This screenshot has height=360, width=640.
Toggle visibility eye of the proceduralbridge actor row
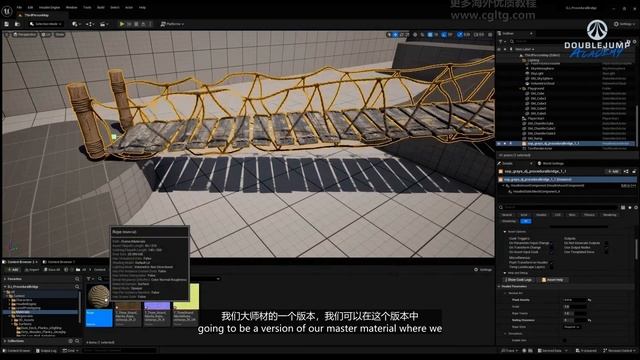pyautogui.click(x=499, y=144)
